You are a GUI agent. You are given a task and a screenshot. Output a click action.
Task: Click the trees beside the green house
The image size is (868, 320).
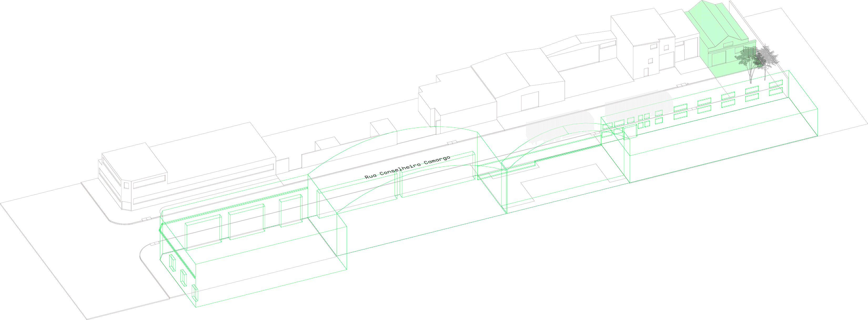(x=757, y=63)
